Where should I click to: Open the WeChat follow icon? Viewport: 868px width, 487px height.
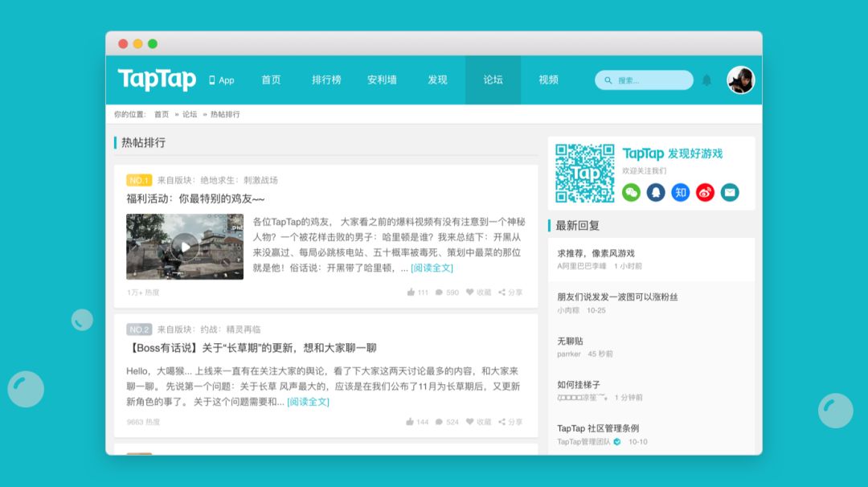click(631, 193)
